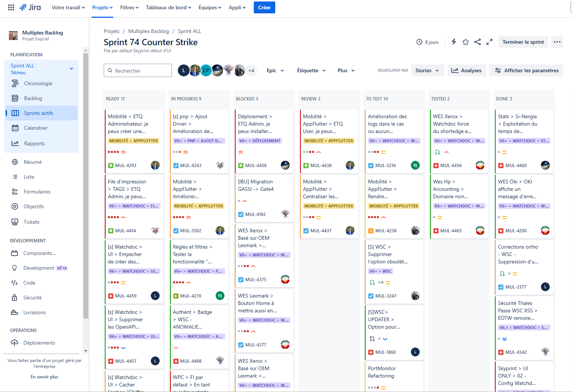Go to Déploiements in the sidebar

[39, 343]
